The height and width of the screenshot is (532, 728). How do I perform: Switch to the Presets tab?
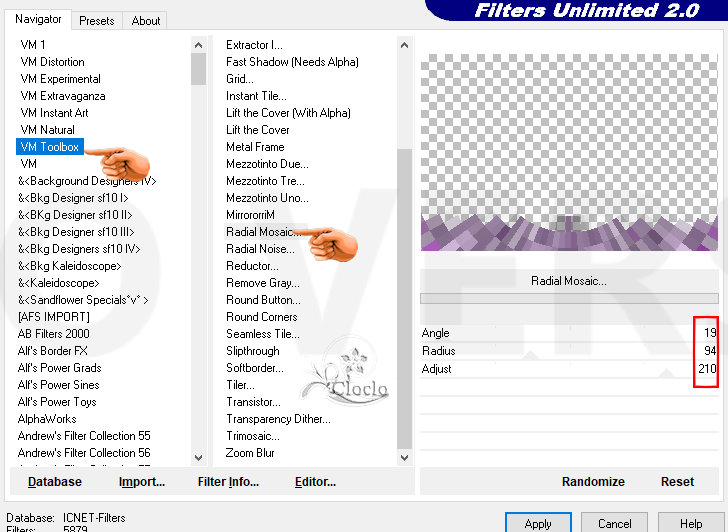click(x=97, y=21)
